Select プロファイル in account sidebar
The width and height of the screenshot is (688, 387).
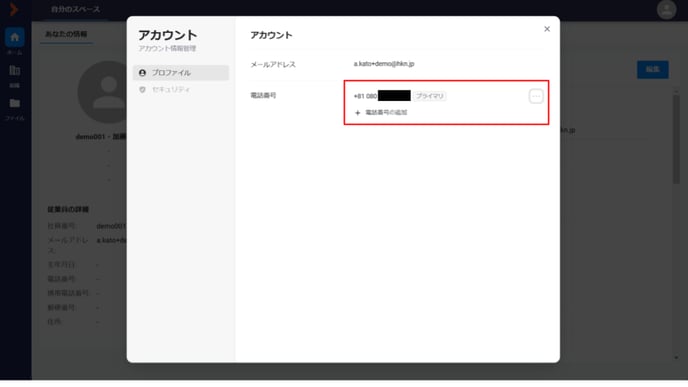(181, 73)
